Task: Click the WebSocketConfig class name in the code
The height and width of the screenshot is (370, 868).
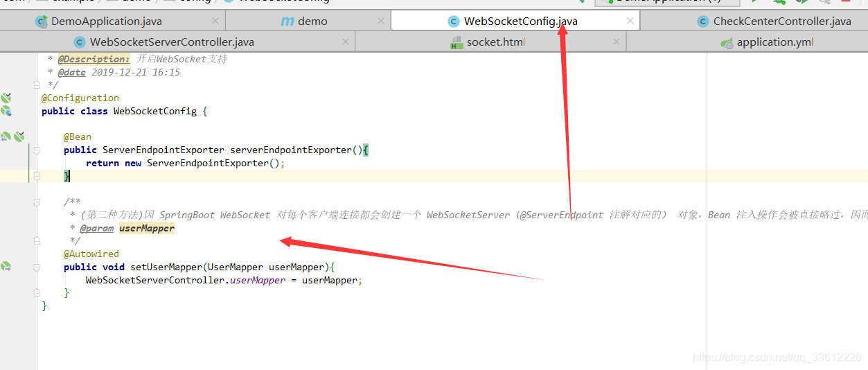Action: [155, 111]
